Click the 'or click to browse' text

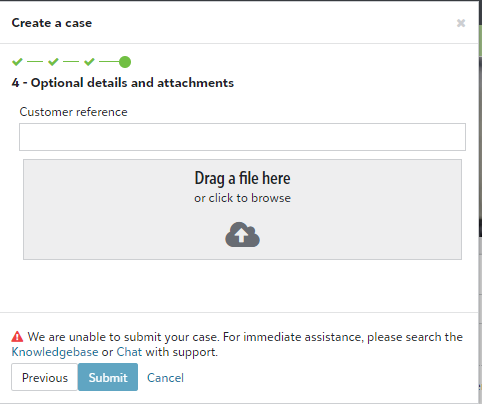[x=242, y=198]
